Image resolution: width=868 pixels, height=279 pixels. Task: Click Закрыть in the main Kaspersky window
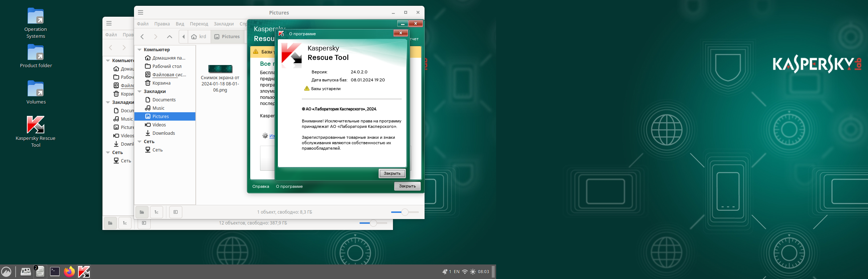click(407, 186)
